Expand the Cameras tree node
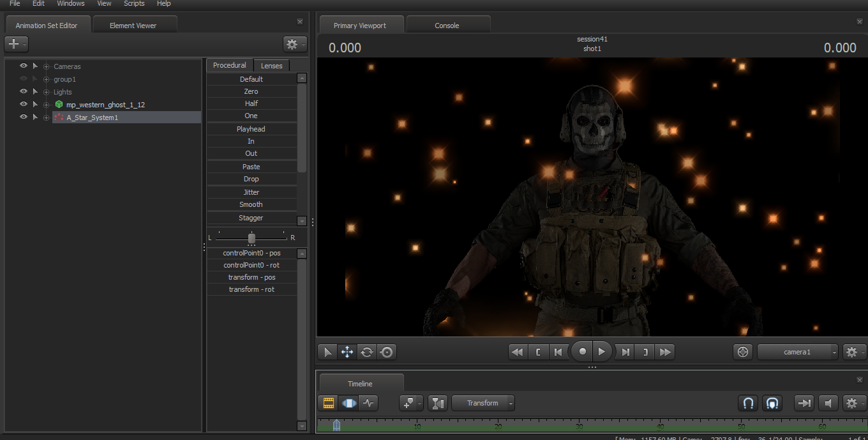Viewport: 868px width, 440px height. click(46, 66)
